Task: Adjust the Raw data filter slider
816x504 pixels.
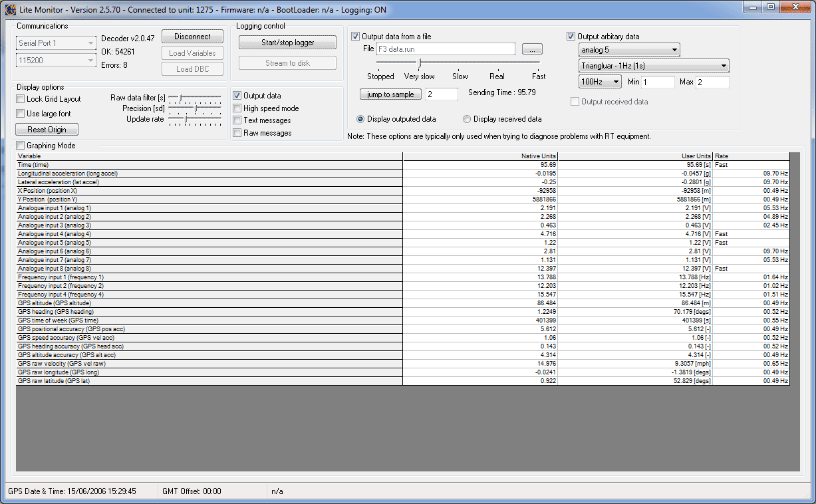Action: (180, 98)
